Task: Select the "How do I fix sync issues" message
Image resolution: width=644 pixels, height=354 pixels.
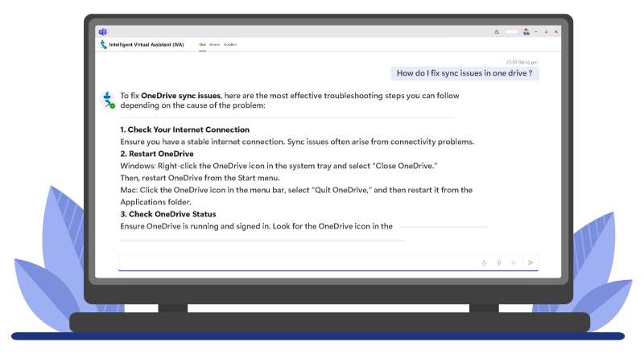Action: pyautogui.click(x=464, y=73)
